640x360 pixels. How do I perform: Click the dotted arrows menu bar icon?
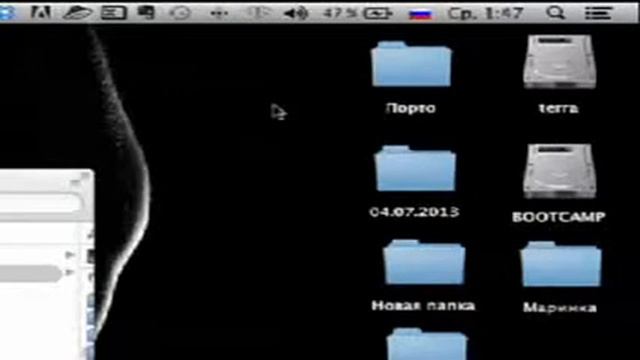pos(219,13)
